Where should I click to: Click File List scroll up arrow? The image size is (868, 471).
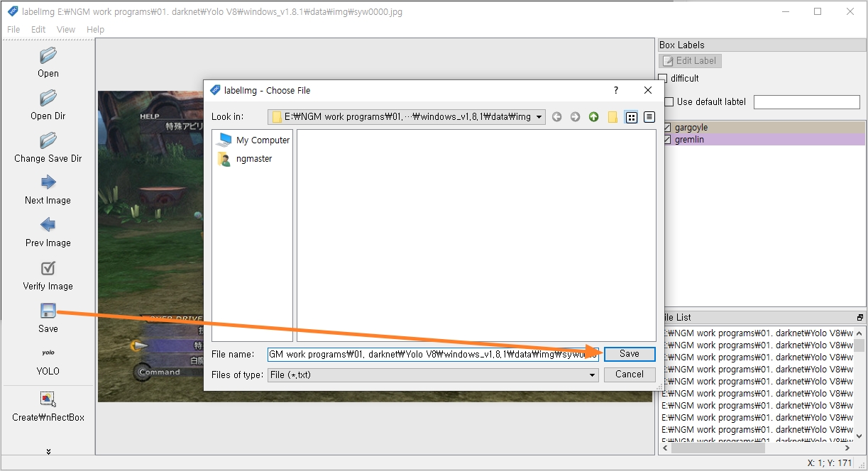pos(859,333)
